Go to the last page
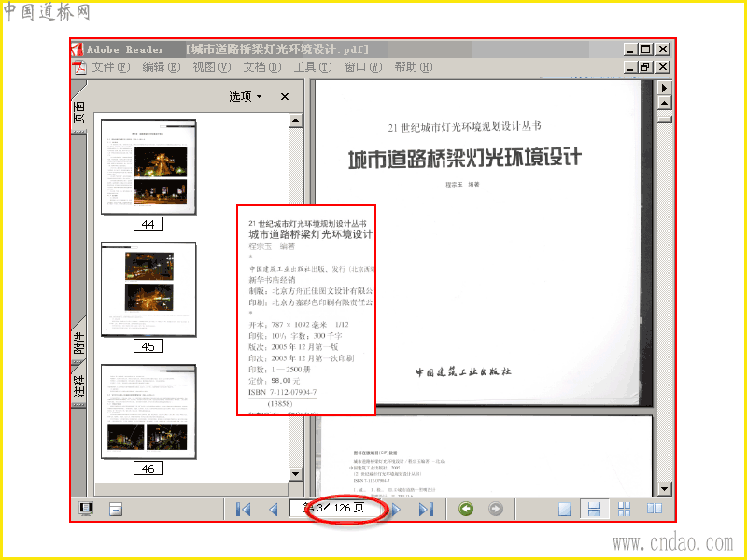 (426, 510)
